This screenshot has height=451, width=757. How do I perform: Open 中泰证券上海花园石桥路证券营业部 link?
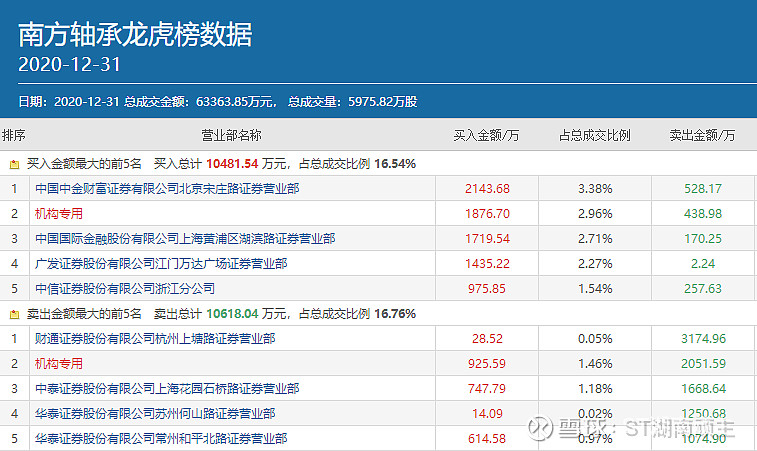click(167, 389)
